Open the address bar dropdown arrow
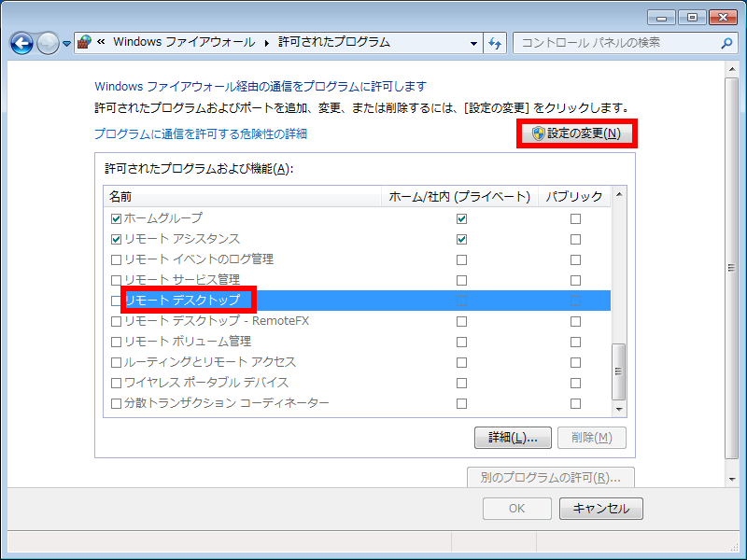Viewport: 747px width, 560px height. tap(474, 42)
